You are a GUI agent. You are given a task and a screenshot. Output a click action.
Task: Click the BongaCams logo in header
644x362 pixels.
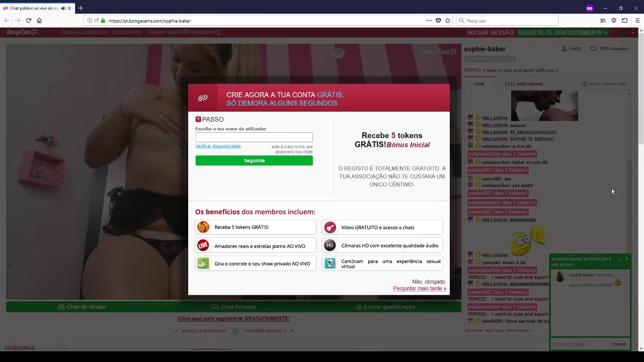click(22, 32)
